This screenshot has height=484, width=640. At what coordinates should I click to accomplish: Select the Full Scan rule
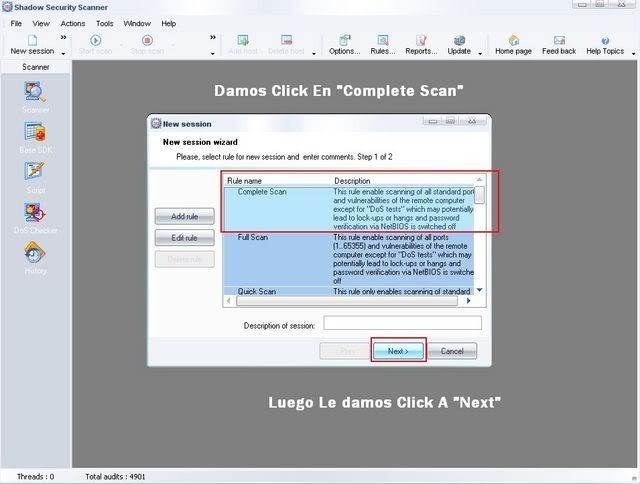point(349,259)
